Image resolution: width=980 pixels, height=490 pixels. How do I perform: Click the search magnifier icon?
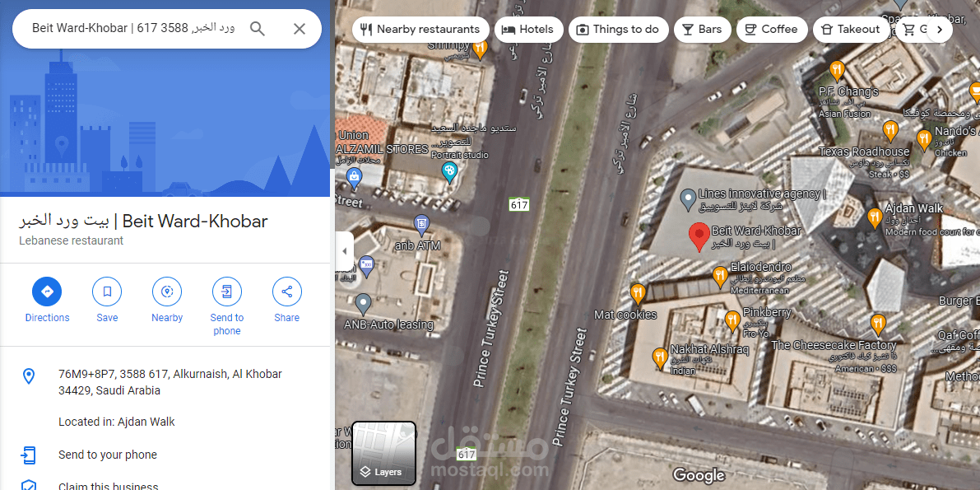[257, 29]
